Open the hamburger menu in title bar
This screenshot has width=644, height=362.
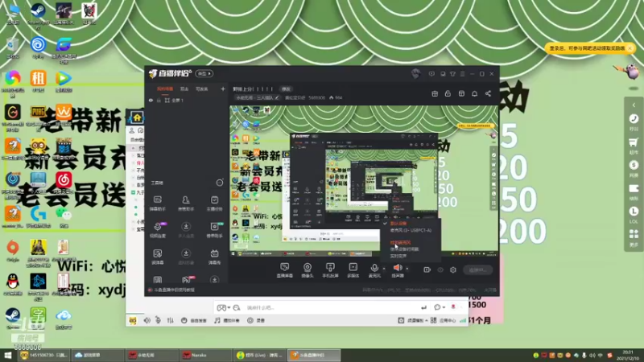[x=462, y=74]
